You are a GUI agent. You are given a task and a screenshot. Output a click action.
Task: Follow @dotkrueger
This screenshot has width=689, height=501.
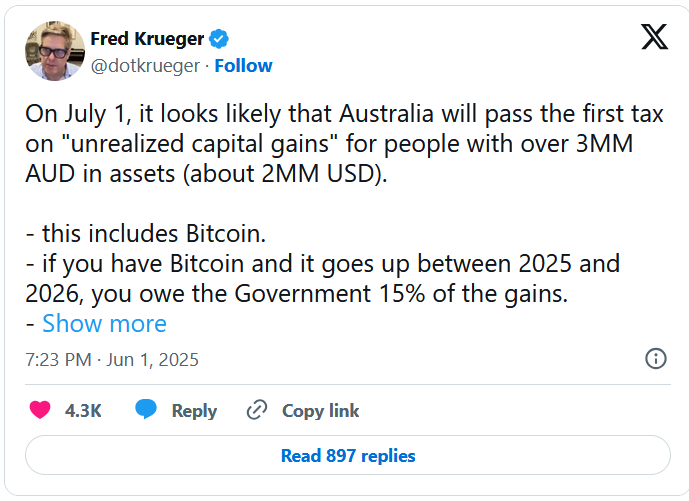click(x=243, y=66)
